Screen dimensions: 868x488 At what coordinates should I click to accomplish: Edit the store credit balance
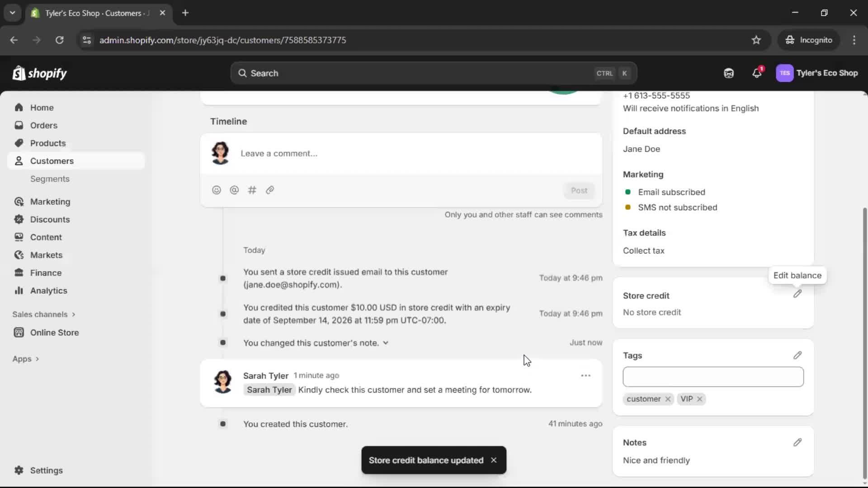tap(797, 294)
